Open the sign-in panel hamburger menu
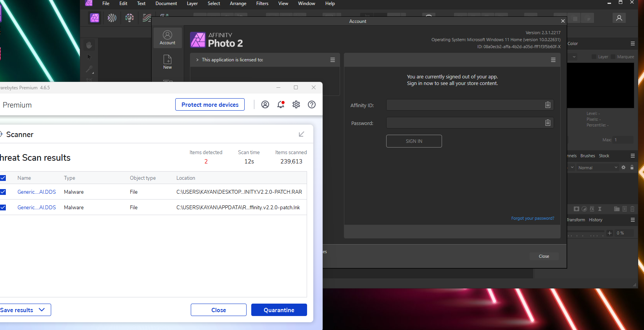 click(x=553, y=60)
